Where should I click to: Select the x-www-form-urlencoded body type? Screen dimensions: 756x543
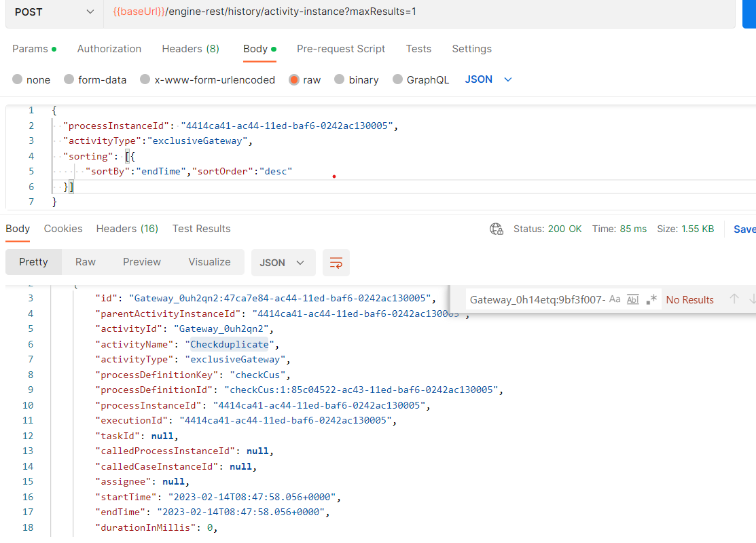(x=207, y=79)
